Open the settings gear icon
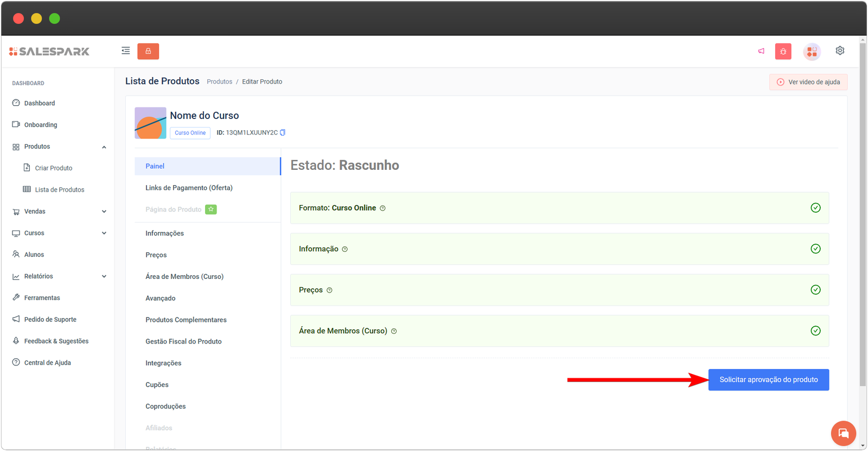Image resolution: width=868 pixels, height=451 pixels. click(x=840, y=50)
